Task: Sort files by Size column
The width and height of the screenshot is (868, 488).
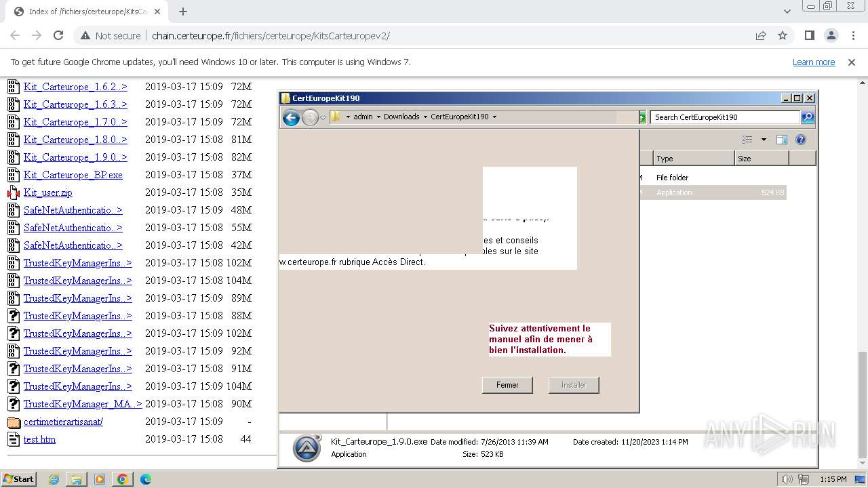Action: click(762, 159)
